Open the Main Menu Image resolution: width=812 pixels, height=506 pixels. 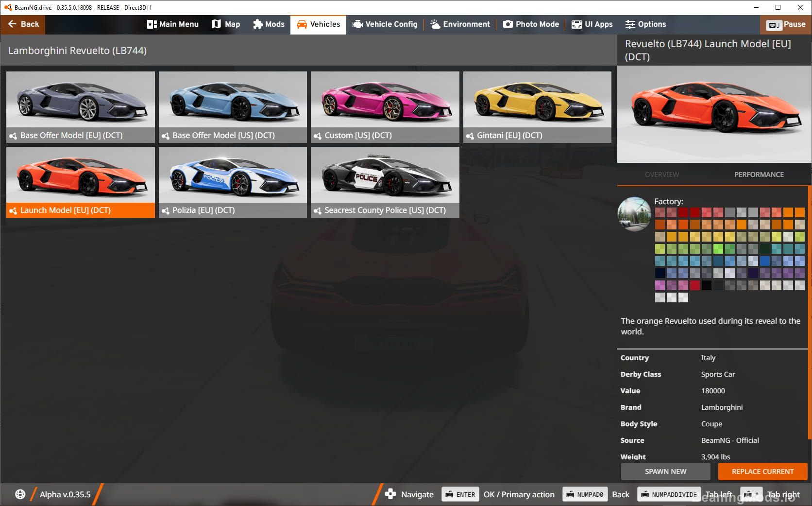(x=173, y=24)
